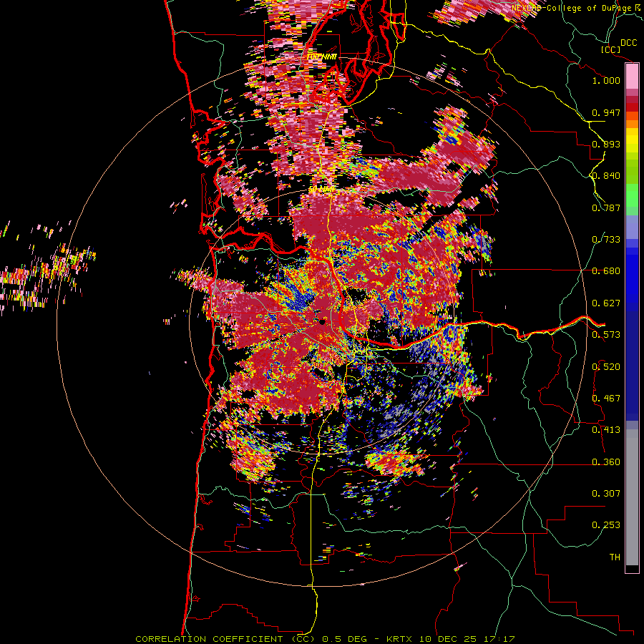Click the 100 NMI range ring label
The height and width of the screenshot is (644, 644).
(321, 57)
